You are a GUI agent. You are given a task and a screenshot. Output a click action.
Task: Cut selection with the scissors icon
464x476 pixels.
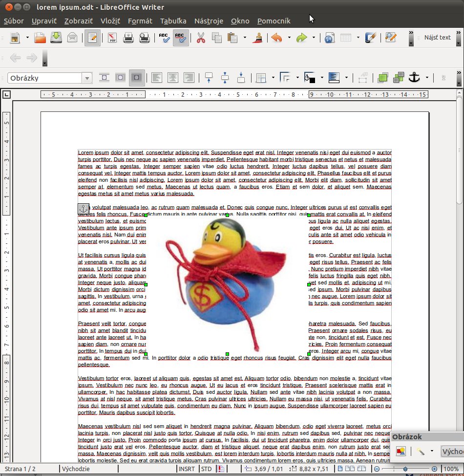(201, 38)
